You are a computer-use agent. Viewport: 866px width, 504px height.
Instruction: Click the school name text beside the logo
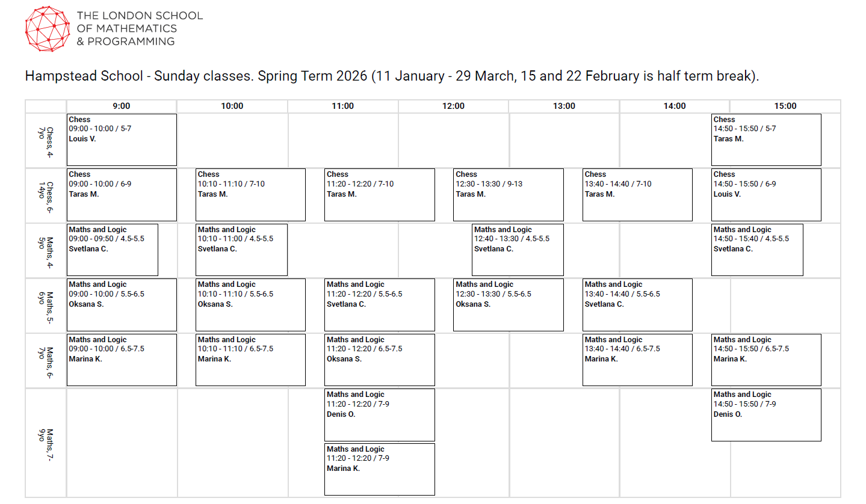click(140, 29)
